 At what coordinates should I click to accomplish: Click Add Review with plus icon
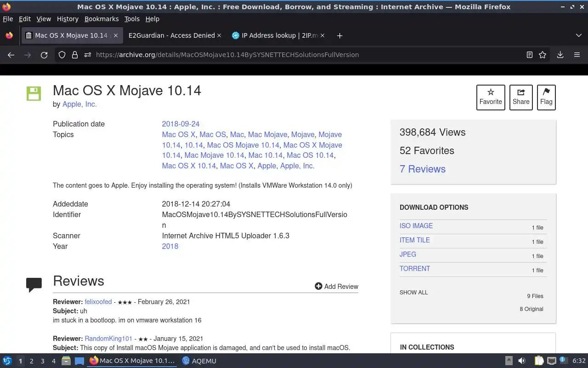336,286
